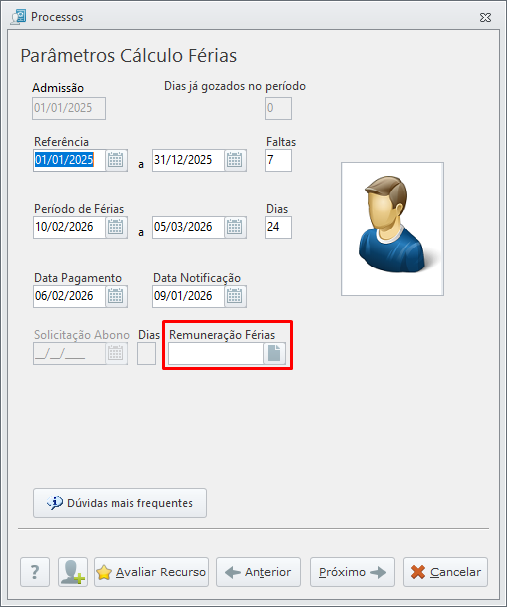This screenshot has width=507, height=607.
Task: Click the Período de Férias label
Action: (79, 209)
